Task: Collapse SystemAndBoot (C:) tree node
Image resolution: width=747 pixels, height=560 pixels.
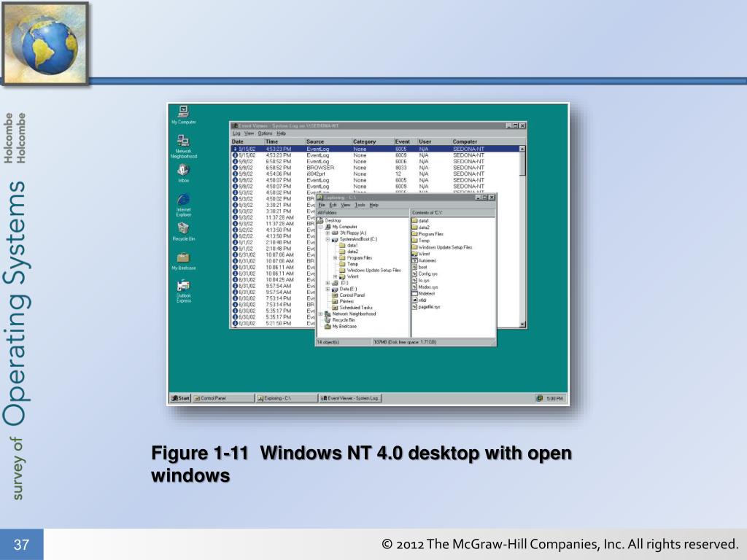Action: [328, 239]
